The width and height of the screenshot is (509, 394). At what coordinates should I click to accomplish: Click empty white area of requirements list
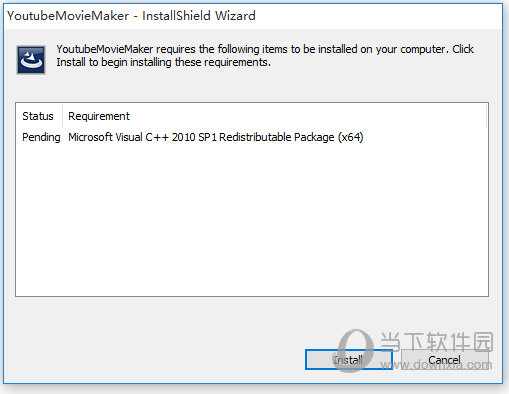coord(252,220)
